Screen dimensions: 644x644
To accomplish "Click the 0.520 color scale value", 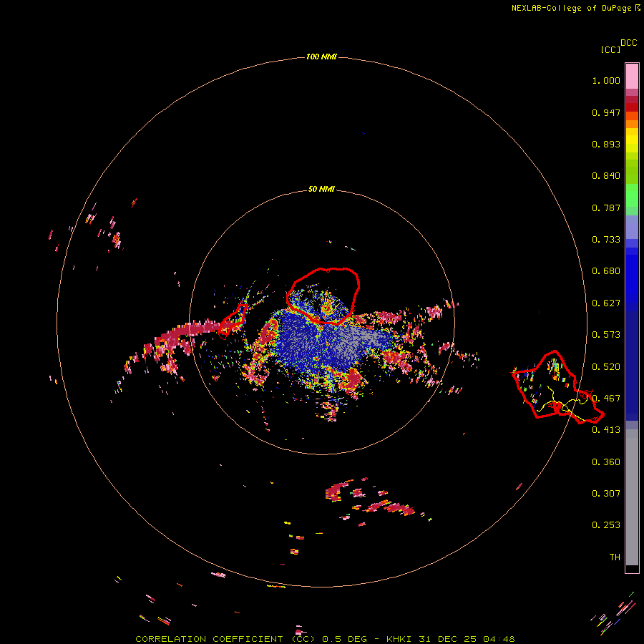I will point(606,367).
